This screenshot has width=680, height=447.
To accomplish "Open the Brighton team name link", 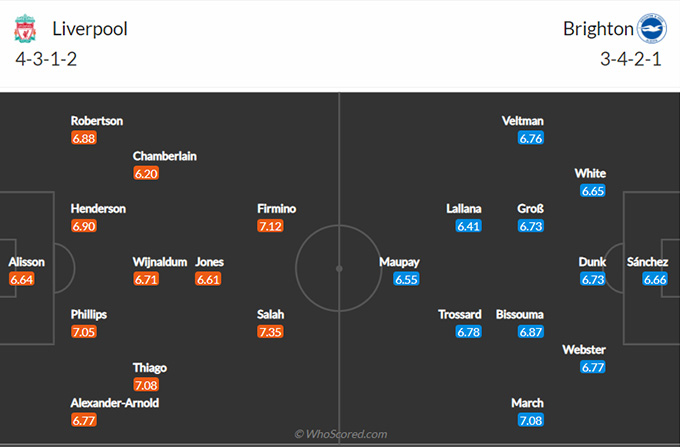I will click(598, 29).
